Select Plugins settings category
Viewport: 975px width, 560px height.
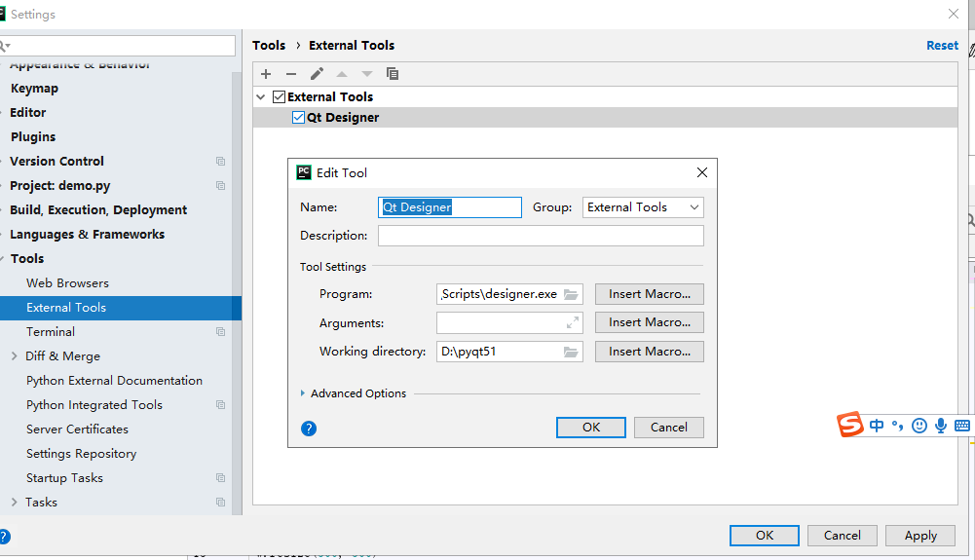33,136
